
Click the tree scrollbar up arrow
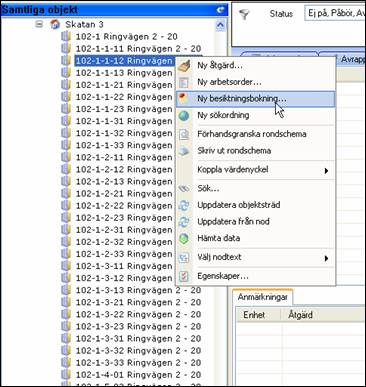click(220, 24)
